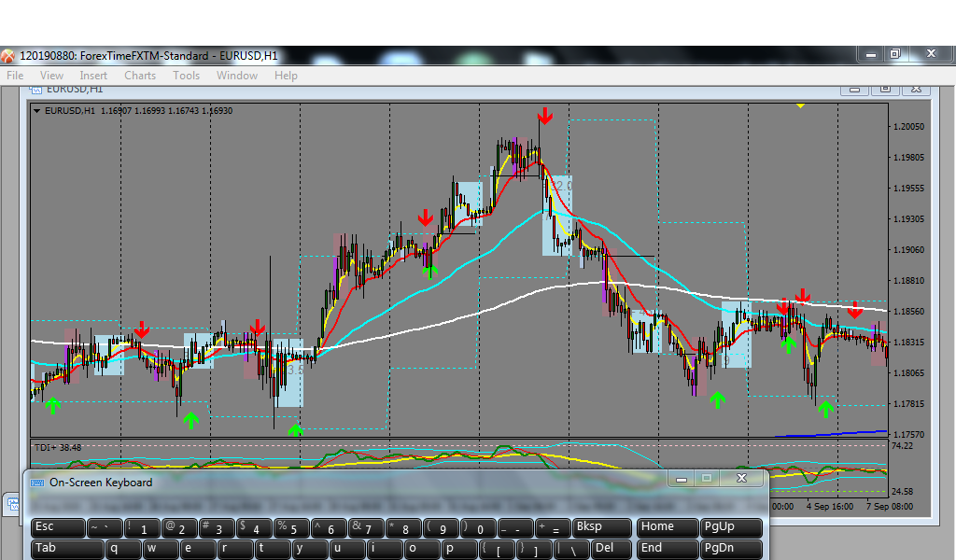Viewport: 956px width, 560px height.
Task: Open the Insert menu
Action: point(93,76)
